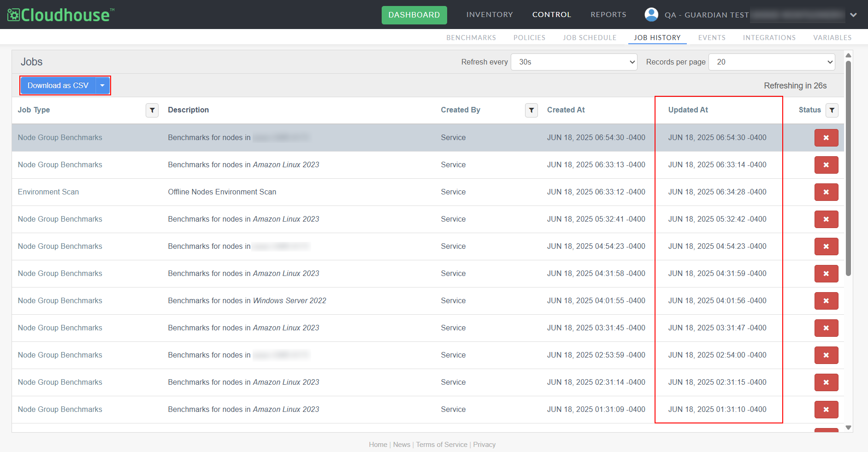
Task: Click red status icon for 01:31:09 job
Action: (x=826, y=410)
